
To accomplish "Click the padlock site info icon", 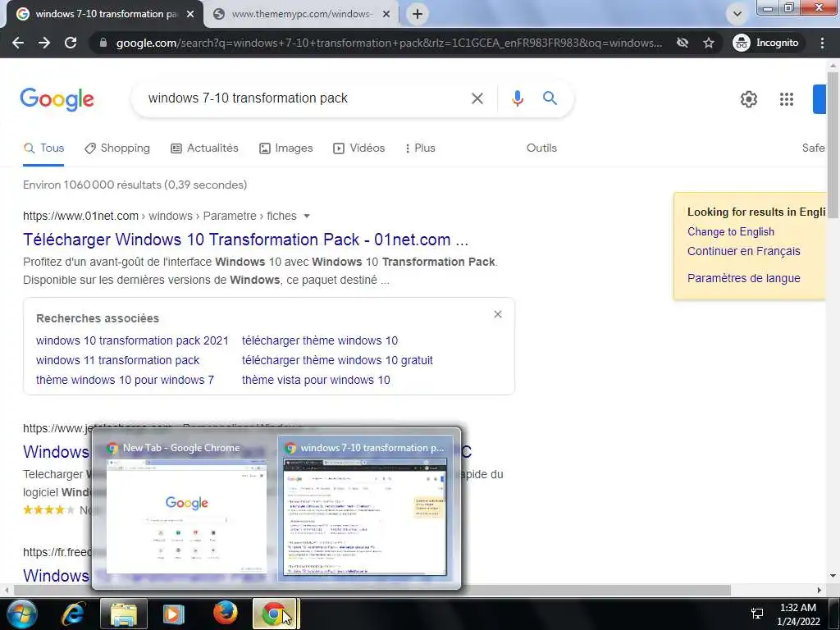I will click(x=103, y=43).
